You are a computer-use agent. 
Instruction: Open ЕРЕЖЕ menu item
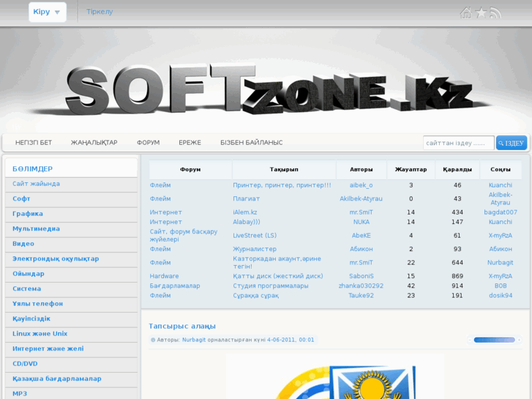[190, 143]
